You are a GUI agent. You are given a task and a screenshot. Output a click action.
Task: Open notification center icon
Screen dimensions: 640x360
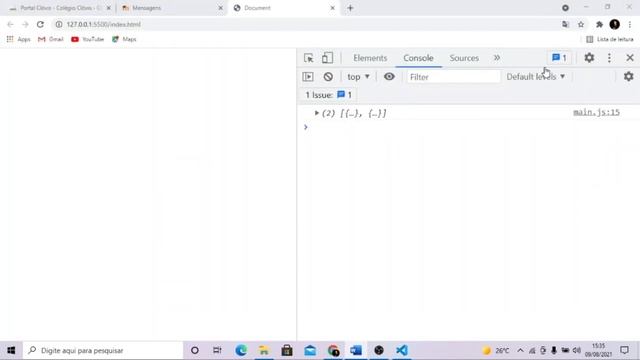click(624, 350)
